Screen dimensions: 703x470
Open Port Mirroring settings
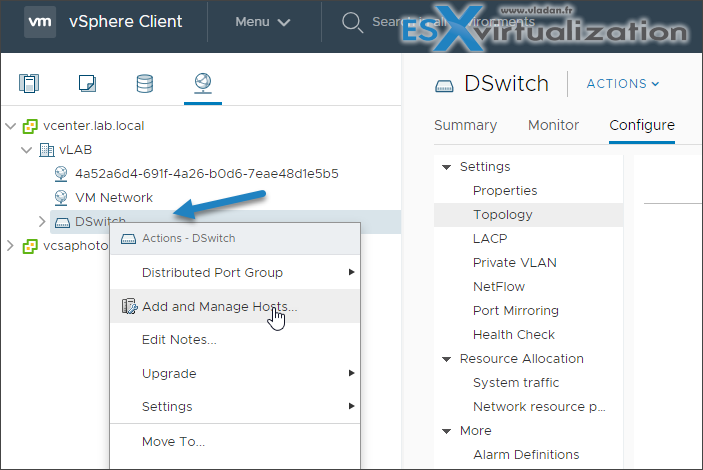pos(516,310)
